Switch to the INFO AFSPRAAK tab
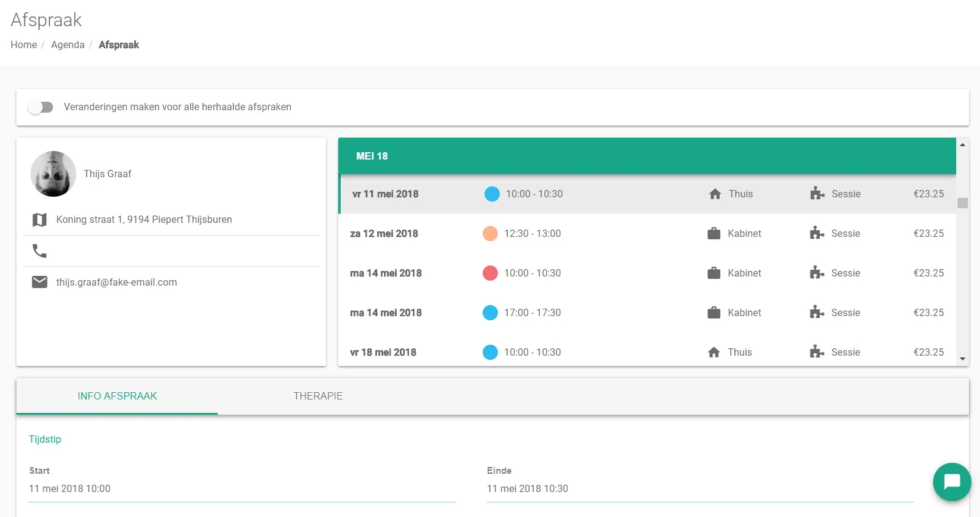This screenshot has height=517, width=980. click(117, 396)
